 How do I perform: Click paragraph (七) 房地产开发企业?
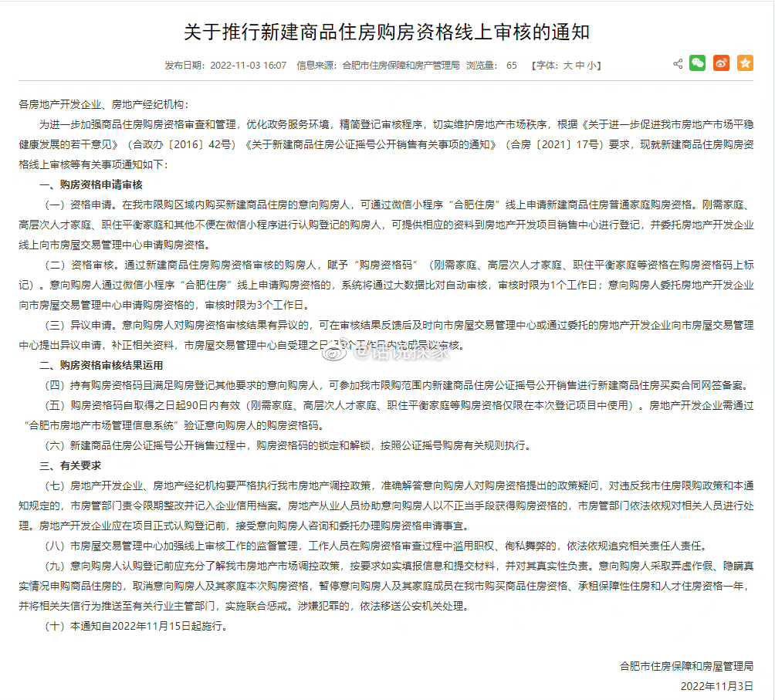[386, 506]
